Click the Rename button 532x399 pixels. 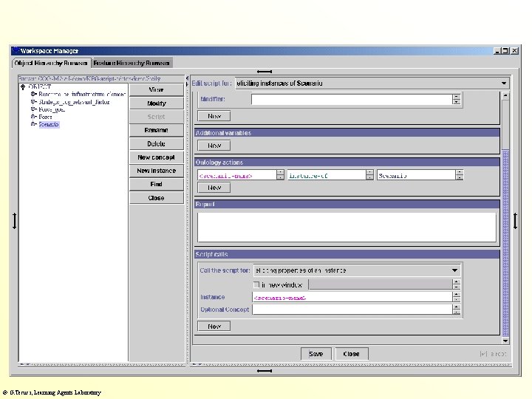click(157, 130)
